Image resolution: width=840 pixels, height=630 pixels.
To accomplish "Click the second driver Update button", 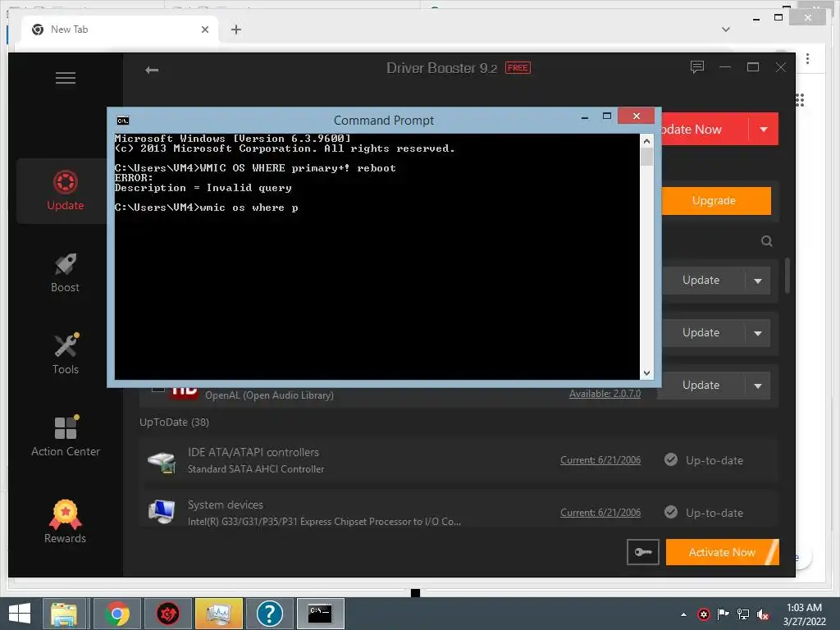I will [x=703, y=333].
